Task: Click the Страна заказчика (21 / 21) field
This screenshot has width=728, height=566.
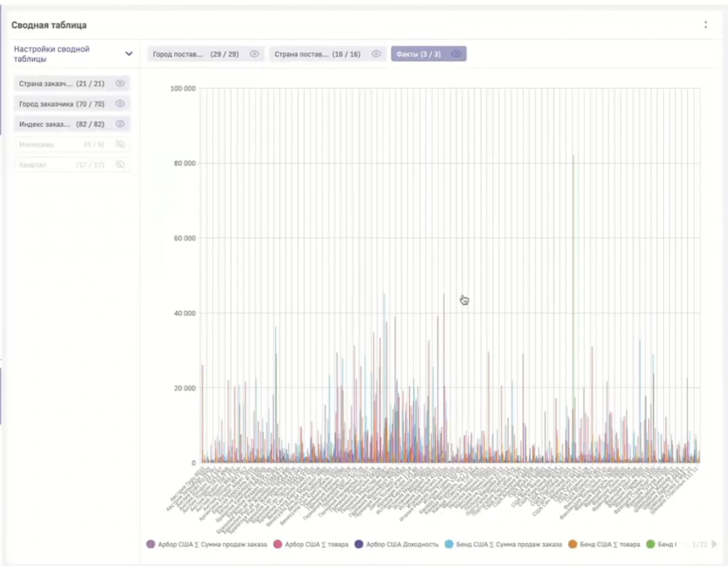Action: coord(61,83)
